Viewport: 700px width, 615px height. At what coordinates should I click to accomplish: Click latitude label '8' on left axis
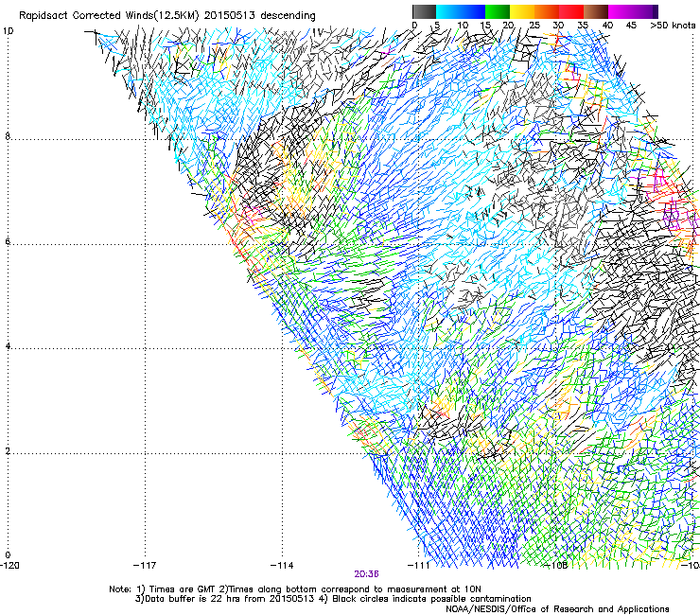click(x=8, y=136)
